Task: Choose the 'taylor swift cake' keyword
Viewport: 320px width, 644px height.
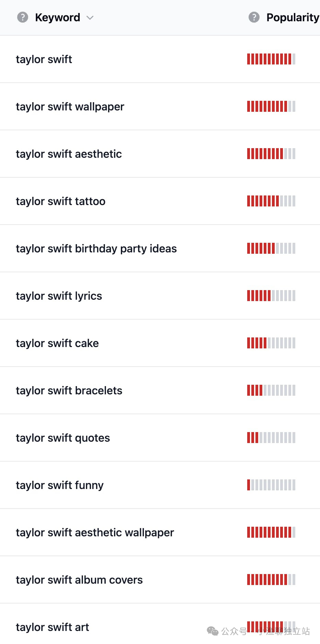Action: pyautogui.click(x=57, y=343)
